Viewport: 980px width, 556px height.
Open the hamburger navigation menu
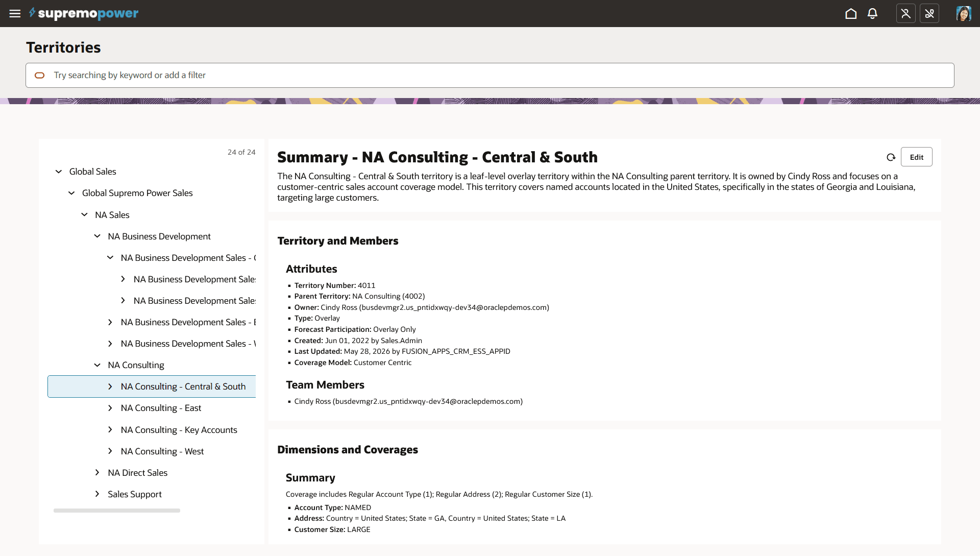coord(15,13)
